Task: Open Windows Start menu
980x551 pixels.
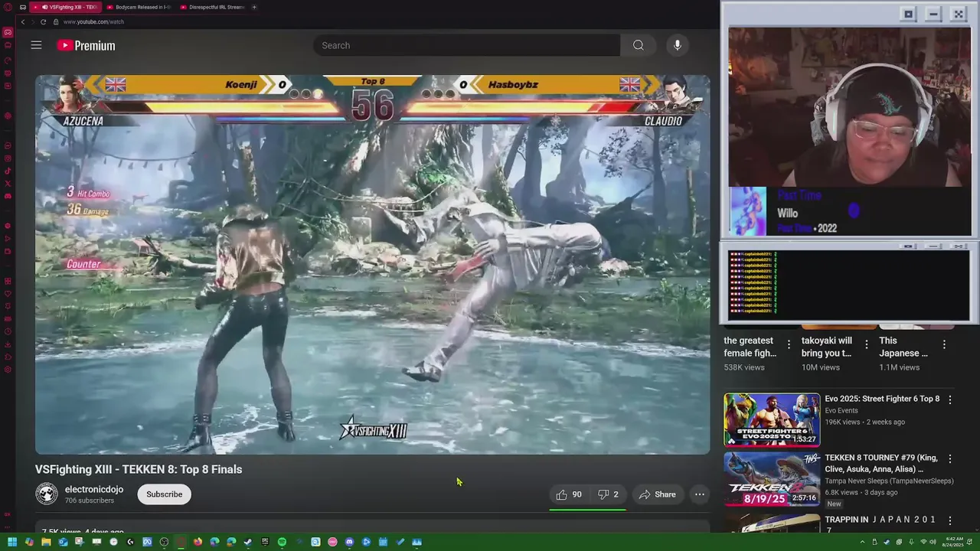Action: pyautogui.click(x=12, y=542)
